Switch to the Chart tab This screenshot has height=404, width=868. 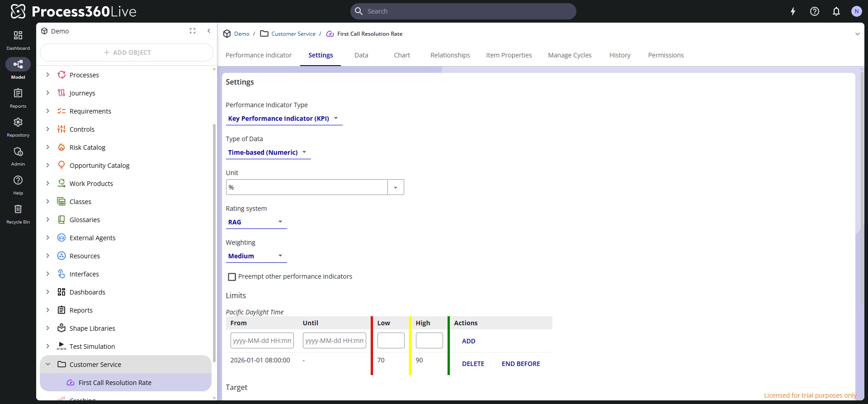coord(402,55)
